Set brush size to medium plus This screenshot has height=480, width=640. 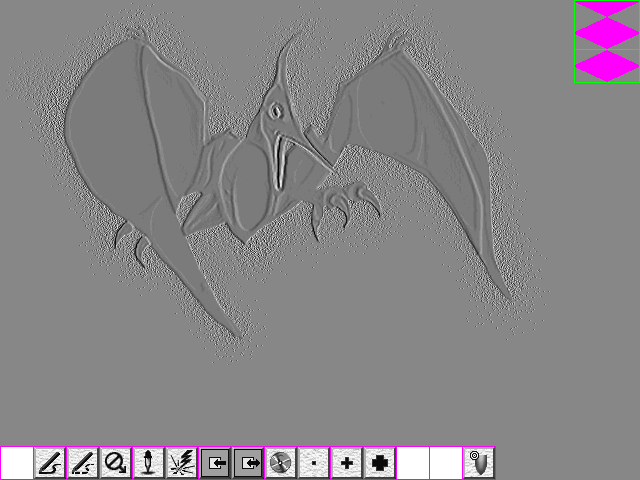[347, 463]
